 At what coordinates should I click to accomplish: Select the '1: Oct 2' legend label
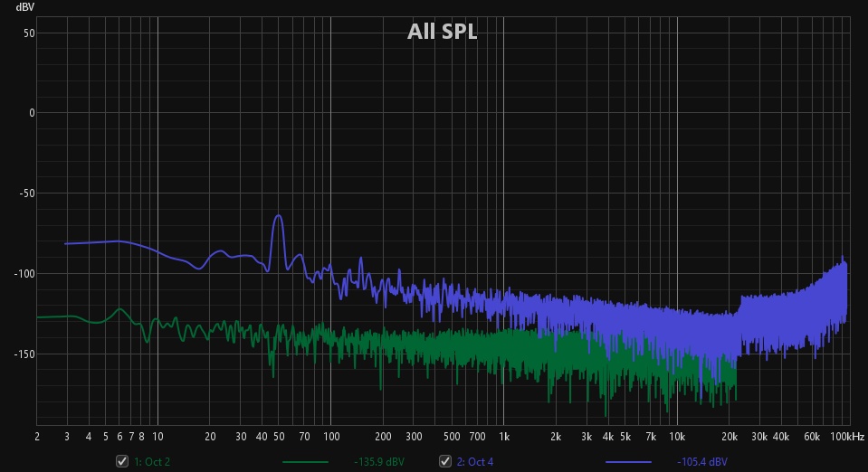(x=152, y=461)
